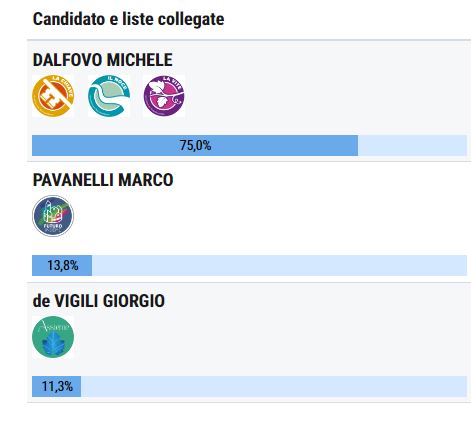This screenshot has width=471, height=427.
Task: Click the light unfilled part of de Vigili's bar
Action: [x=274, y=386]
